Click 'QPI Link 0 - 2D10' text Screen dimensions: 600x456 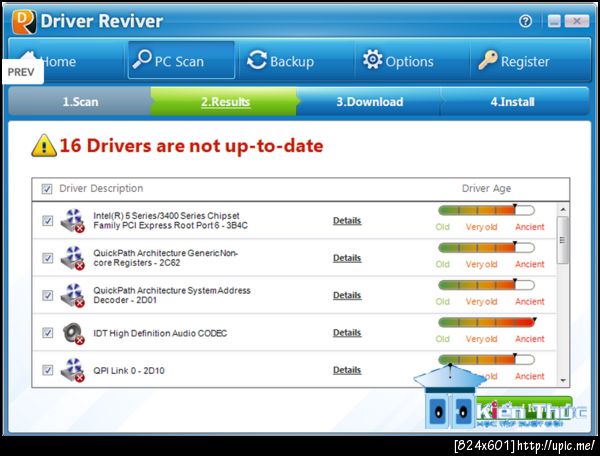tap(129, 371)
